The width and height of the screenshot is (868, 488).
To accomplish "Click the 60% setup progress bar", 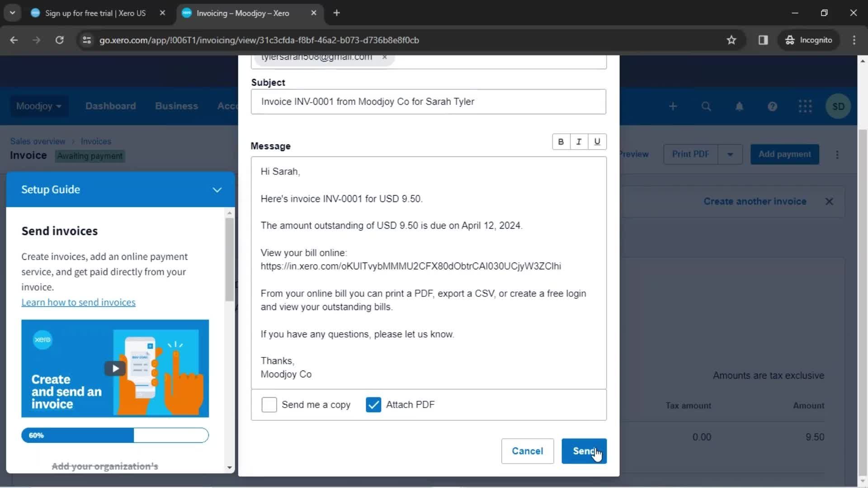I will [115, 435].
